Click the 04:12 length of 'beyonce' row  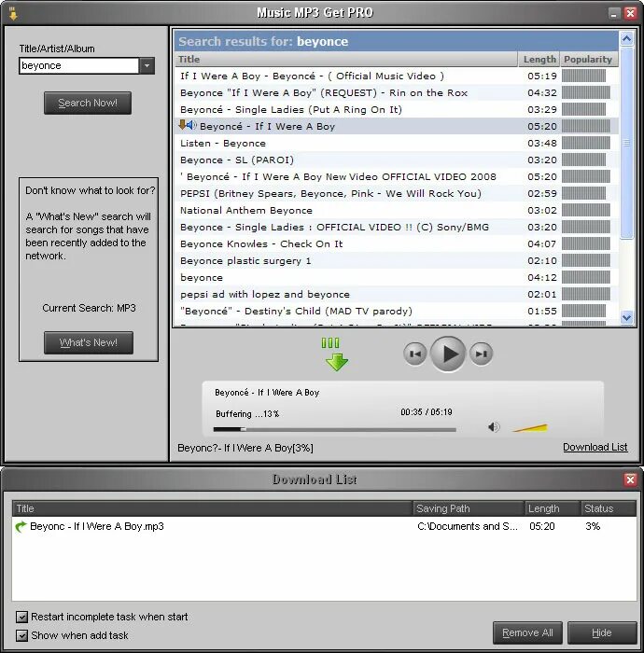[541, 277]
